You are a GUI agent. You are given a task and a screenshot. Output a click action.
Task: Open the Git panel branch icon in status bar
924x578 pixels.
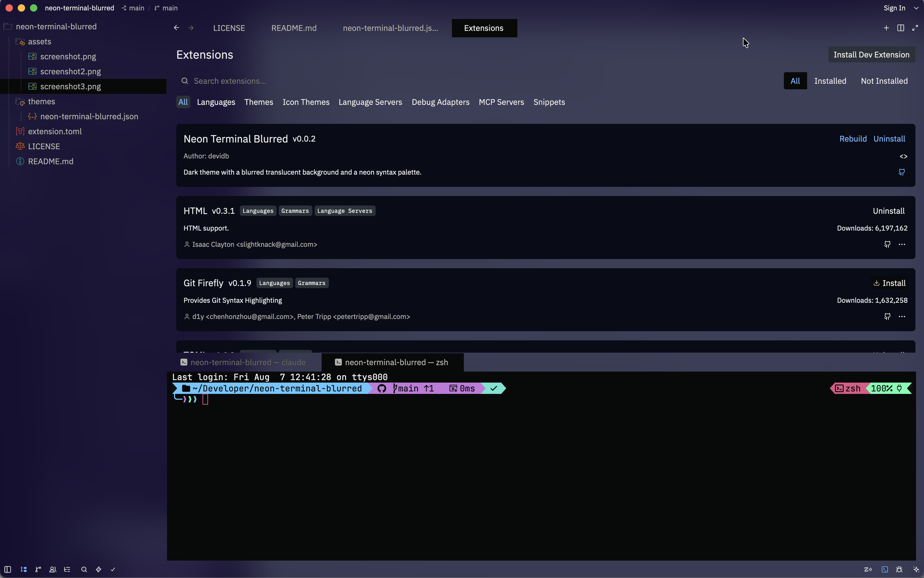coord(38,569)
